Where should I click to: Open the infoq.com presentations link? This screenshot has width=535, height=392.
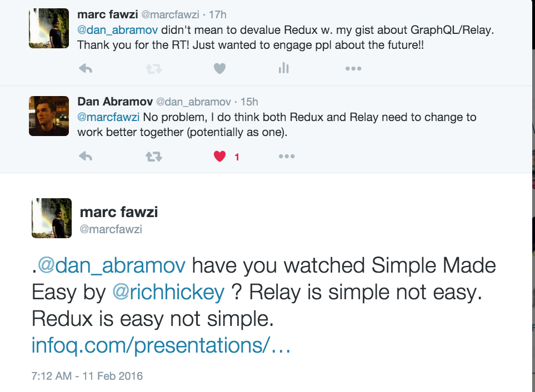[161, 345]
